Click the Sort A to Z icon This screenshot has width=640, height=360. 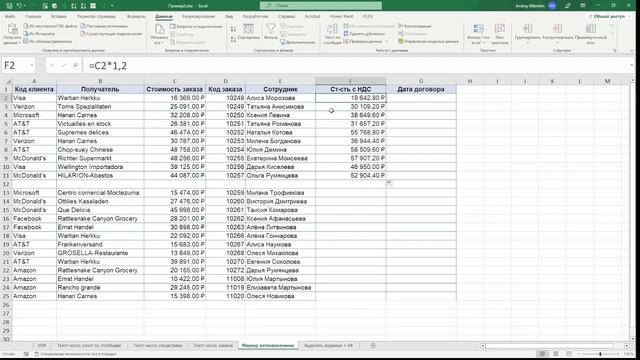pyautogui.click(x=233, y=29)
